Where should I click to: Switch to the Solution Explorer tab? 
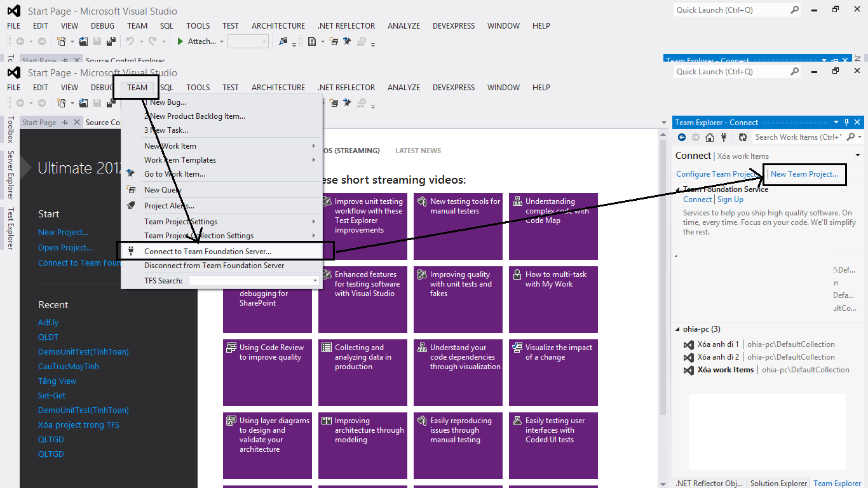pos(778,484)
